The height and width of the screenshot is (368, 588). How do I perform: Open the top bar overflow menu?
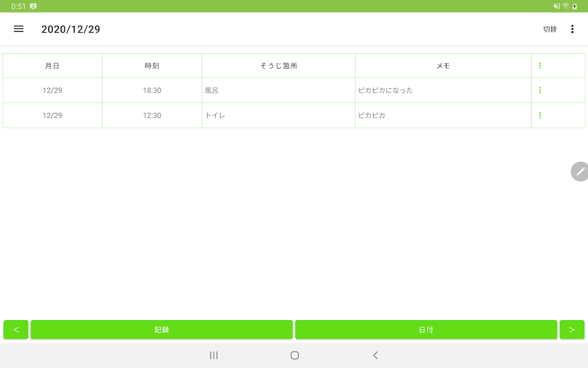click(572, 29)
